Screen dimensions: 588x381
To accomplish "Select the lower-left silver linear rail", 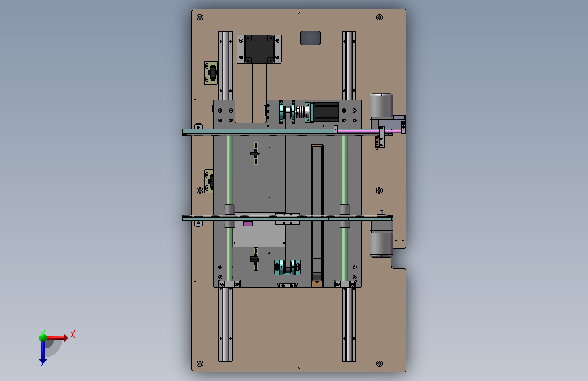I will point(225,325).
